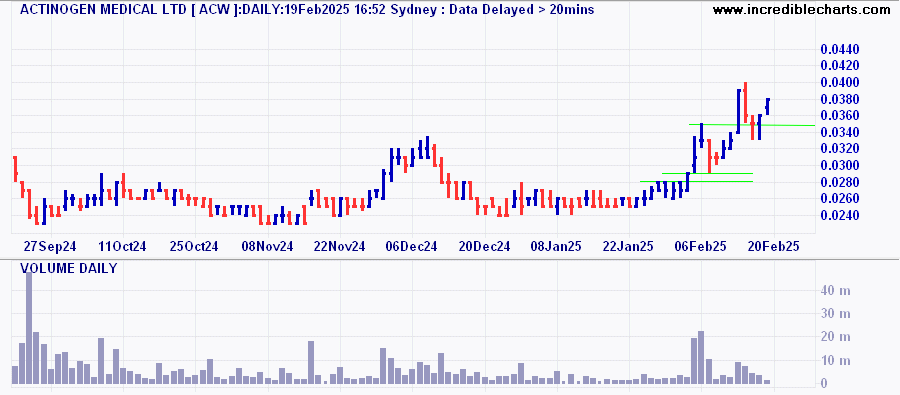
Task: Click the VOLUME DAILY panel heading
Action: 68,268
